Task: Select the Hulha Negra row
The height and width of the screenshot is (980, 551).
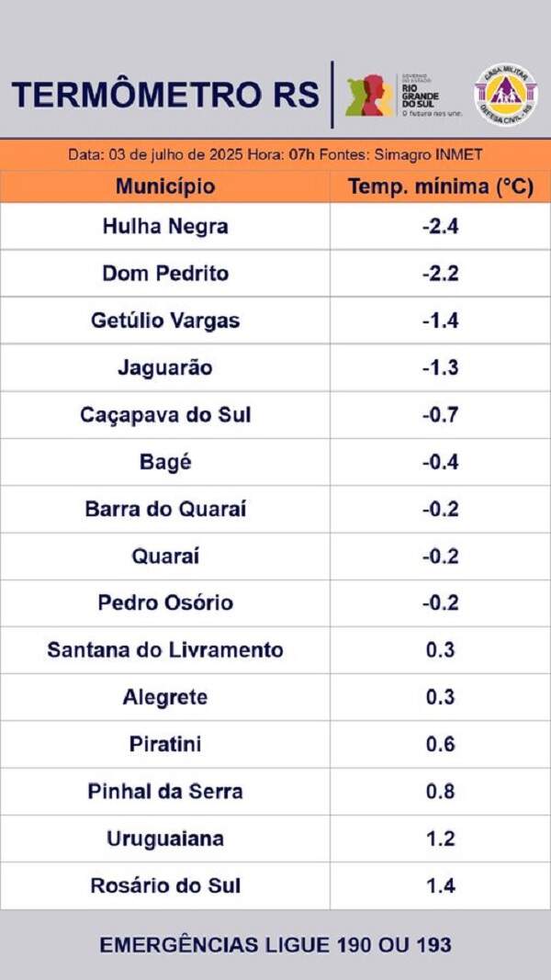Action: pos(275,226)
